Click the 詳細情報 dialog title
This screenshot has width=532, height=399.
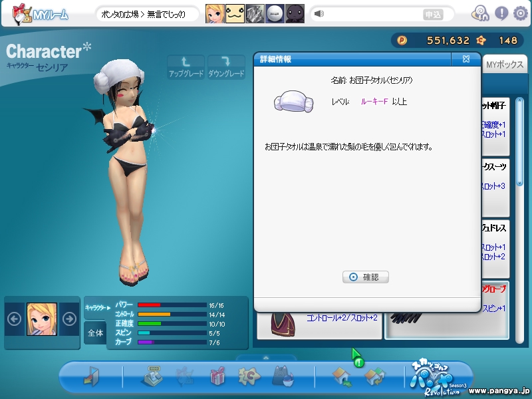[275, 59]
